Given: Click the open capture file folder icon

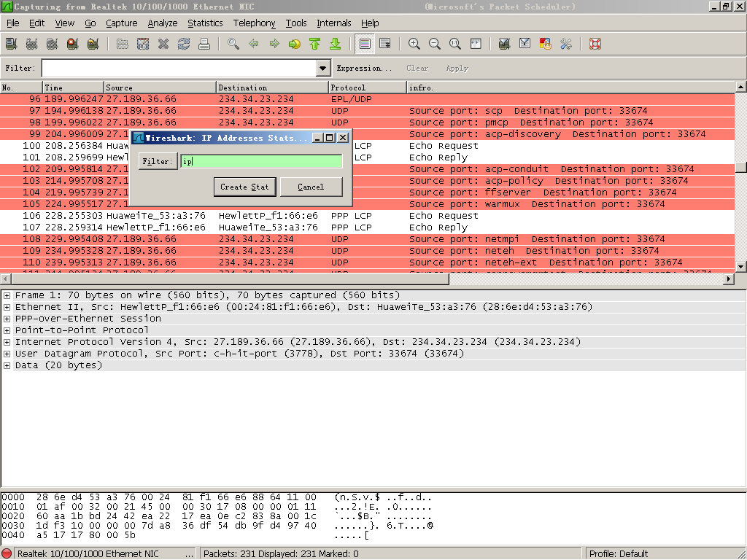Looking at the screenshot, I should point(123,44).
